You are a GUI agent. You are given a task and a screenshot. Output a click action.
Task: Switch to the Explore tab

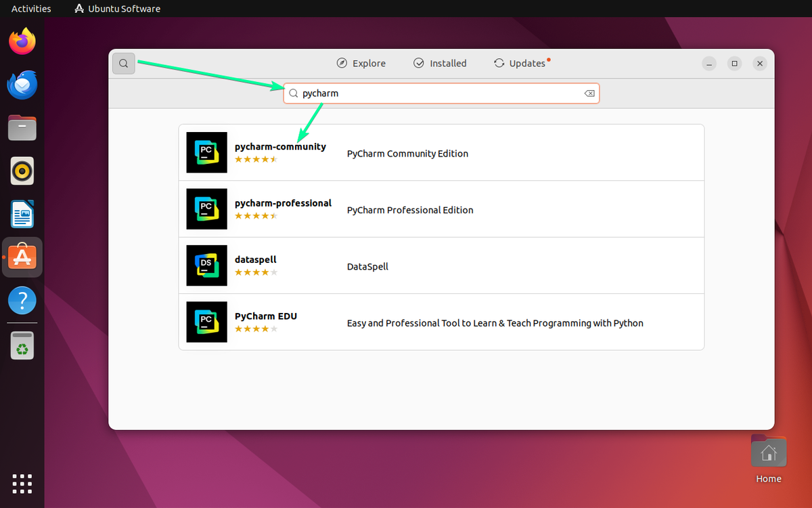coord(361,63)
